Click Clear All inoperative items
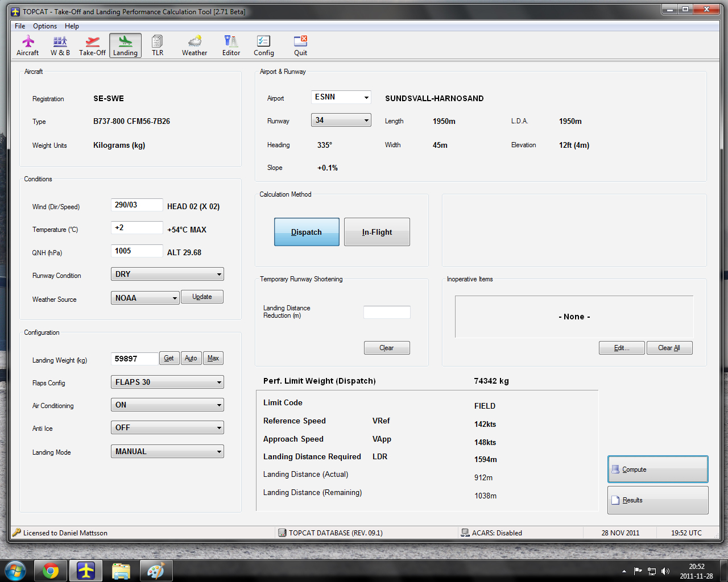Screen dimensions: 728x582 pyautogui.click(x=669, y=348)
